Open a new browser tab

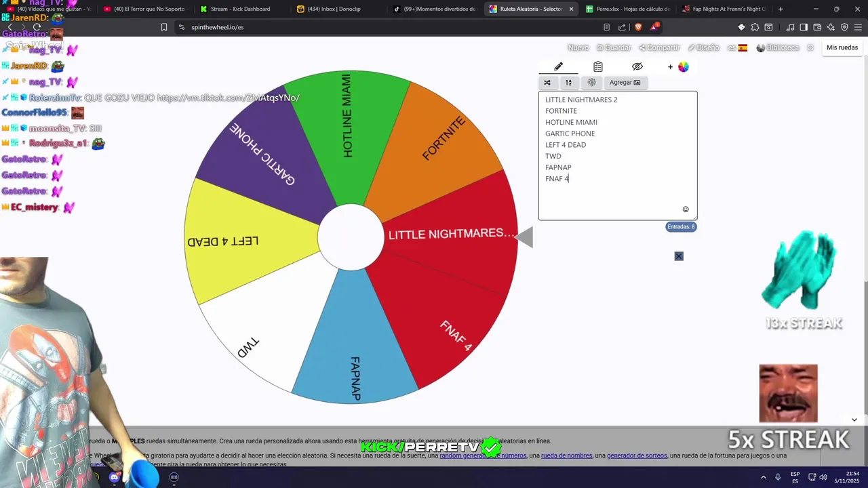pyautogui.click(x=781, y=9)
